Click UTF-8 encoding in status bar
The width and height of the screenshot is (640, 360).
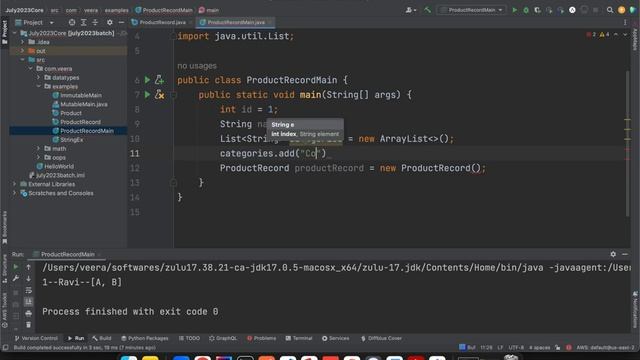coord(516,348)
